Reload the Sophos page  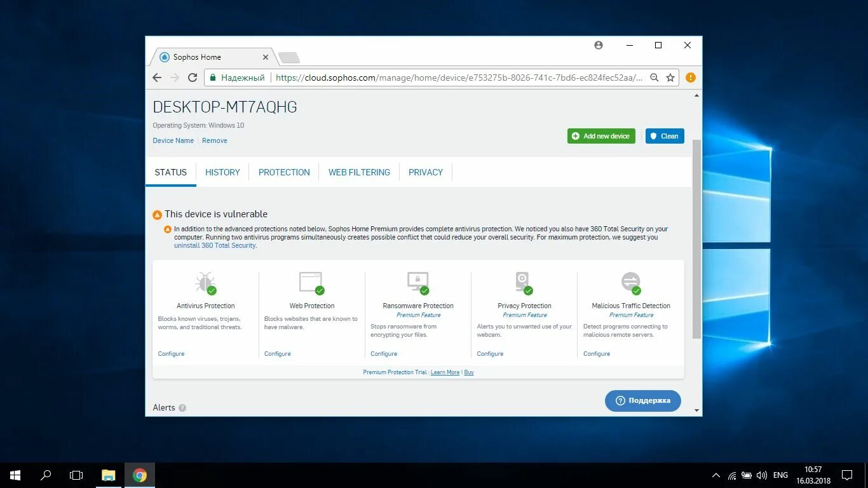193,78
